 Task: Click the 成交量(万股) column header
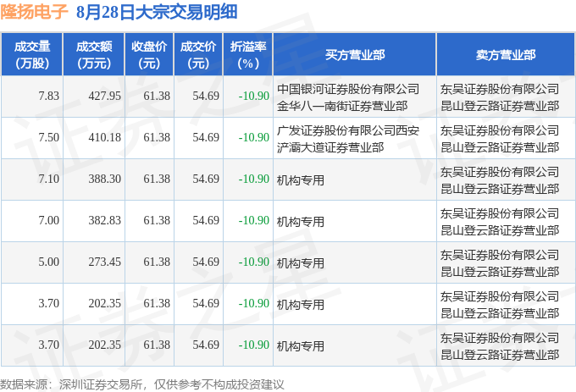pos(32,54)
